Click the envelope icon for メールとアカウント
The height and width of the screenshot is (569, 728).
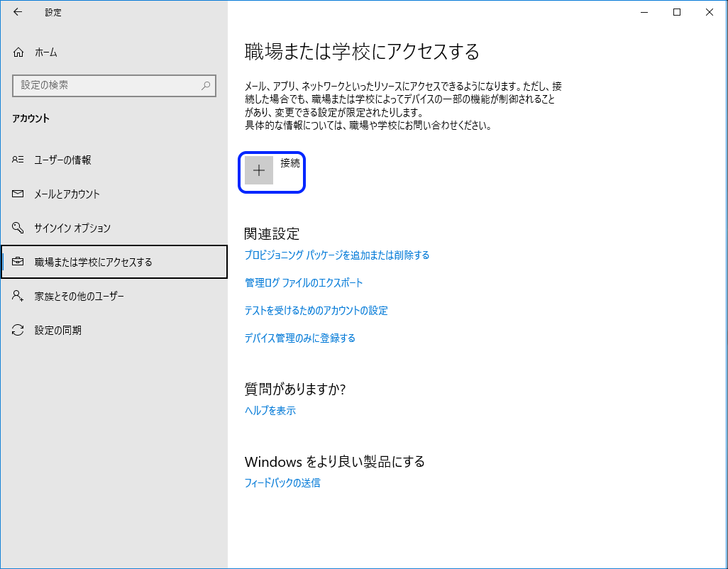(x=18, y=194)
